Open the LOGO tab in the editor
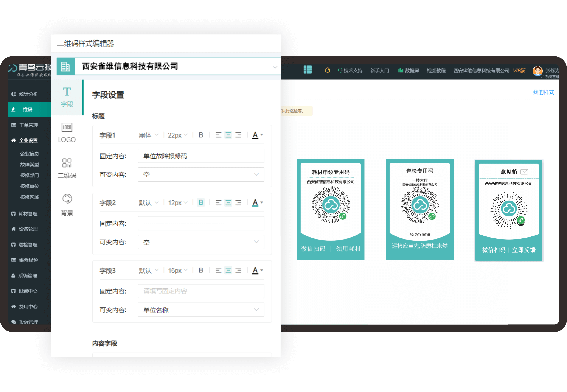Image resolution: width=567 pixels, height=392 pixels. [x=67, y=133]
